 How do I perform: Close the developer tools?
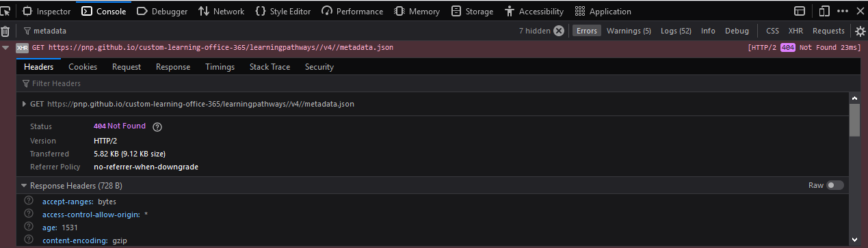(860, 11)
